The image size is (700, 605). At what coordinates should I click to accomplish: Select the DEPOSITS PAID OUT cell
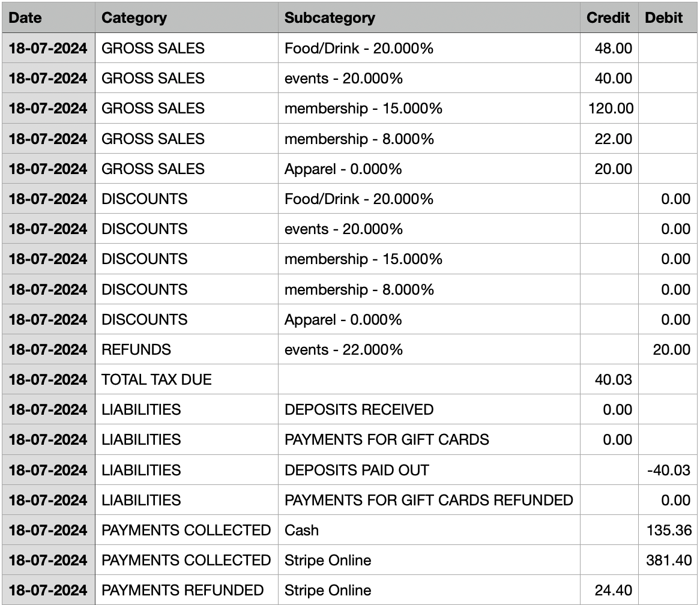[x=357, y=469]
